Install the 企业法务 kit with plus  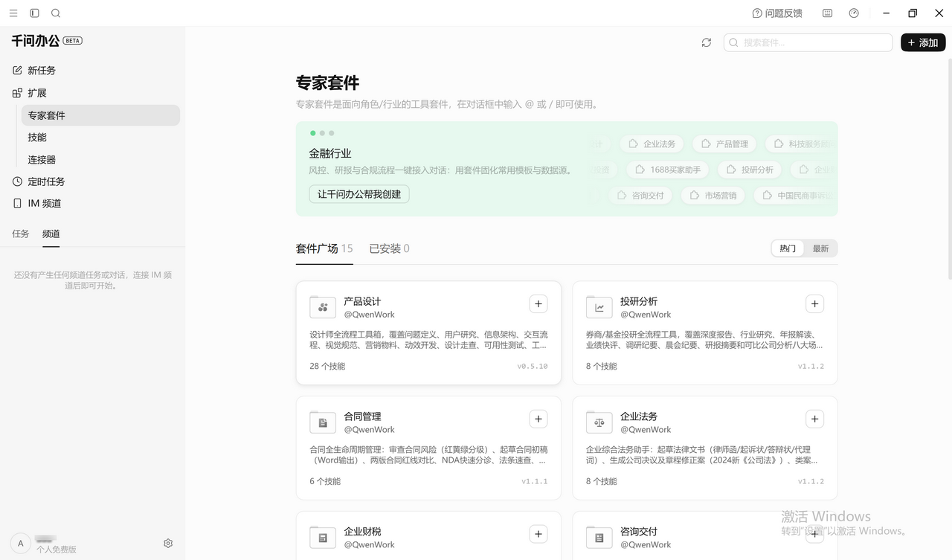coord(815,419)
